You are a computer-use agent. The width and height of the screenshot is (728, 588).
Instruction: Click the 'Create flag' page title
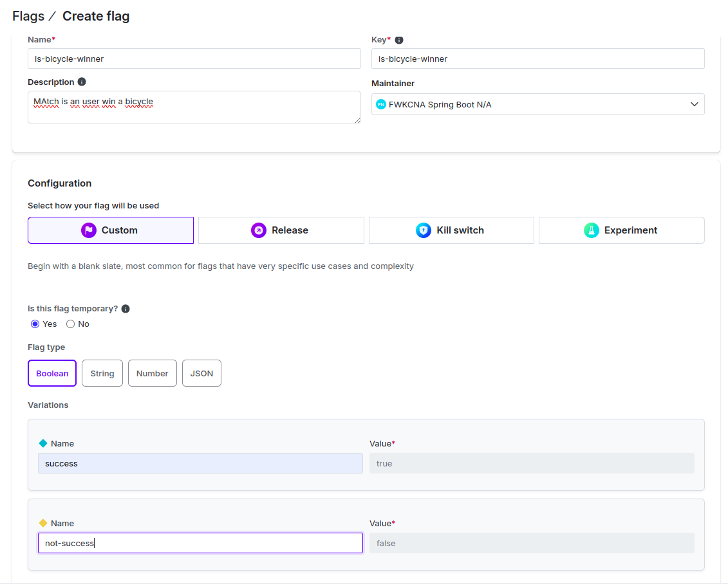pos(96,16)
